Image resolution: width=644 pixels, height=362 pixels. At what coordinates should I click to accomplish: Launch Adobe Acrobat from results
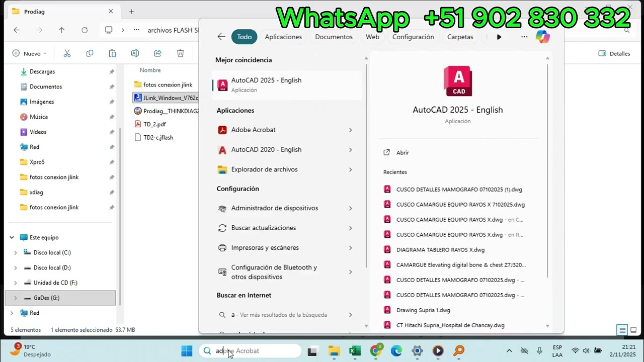point(287,130)
